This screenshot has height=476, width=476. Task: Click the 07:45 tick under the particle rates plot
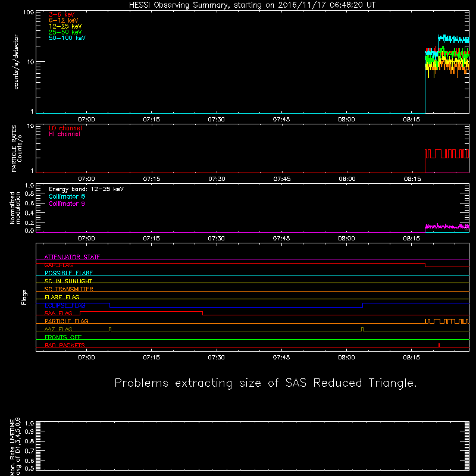click(281, 179)
